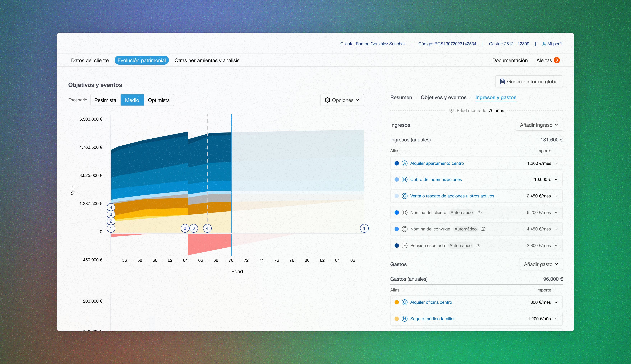Screen dimensions: 631x364
Task: Click the info icon beside Nómina del cliente
Action: pyautogui.click(x=479, y=213)
